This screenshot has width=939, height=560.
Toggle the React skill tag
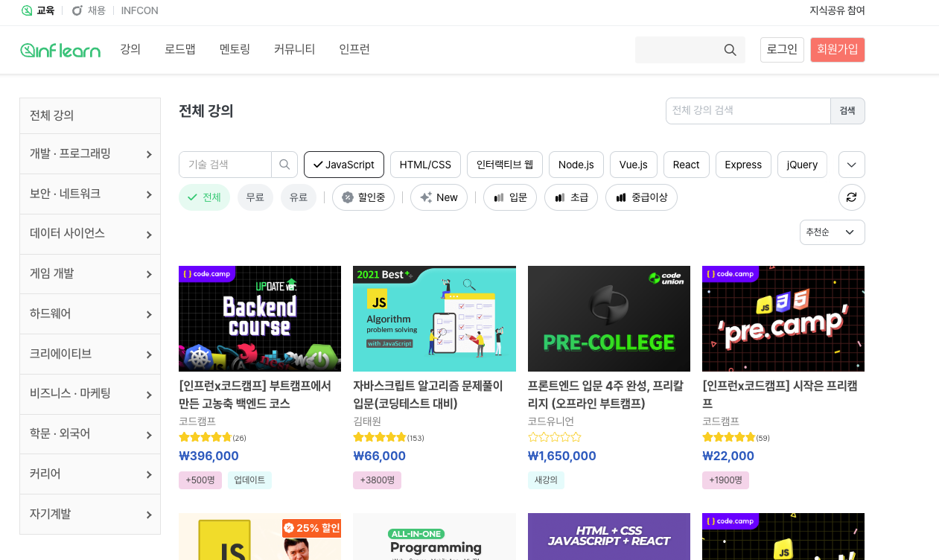(687, 165)
